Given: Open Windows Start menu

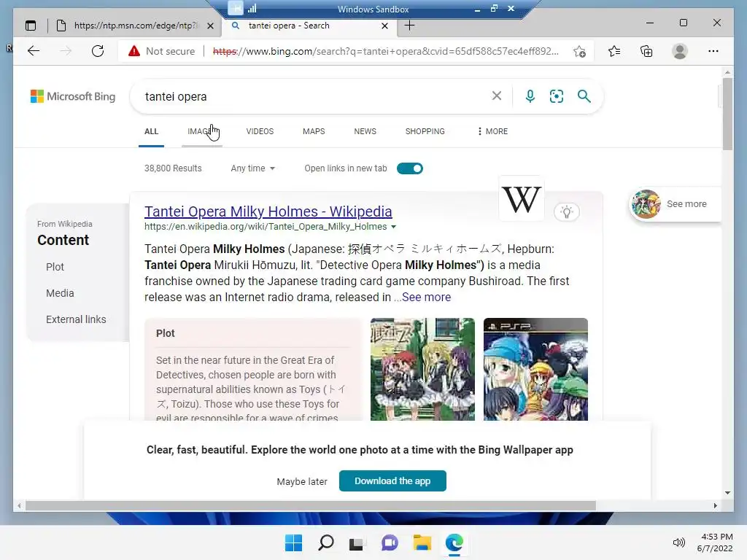Looking at the screenshot, I should pos(293,542).
